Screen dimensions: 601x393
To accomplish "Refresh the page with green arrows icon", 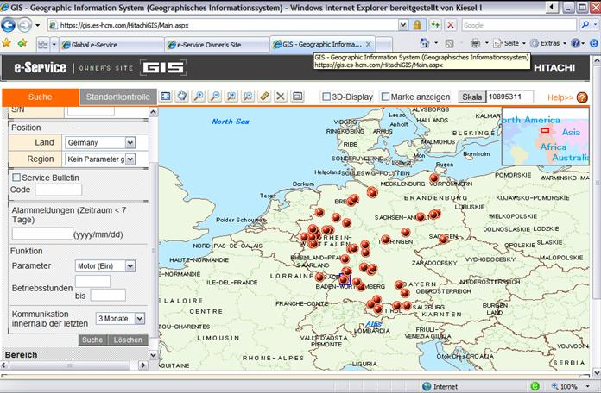I will (435, 25).
